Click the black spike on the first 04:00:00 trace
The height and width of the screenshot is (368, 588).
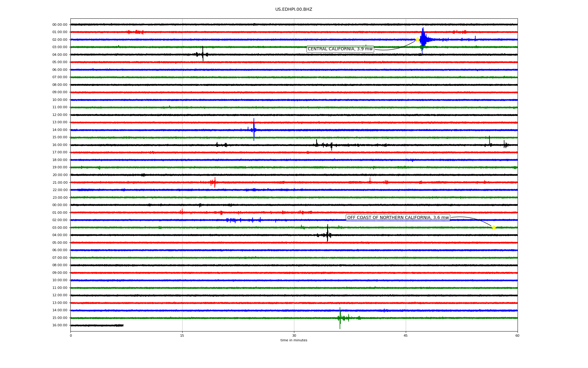(202, 54)
